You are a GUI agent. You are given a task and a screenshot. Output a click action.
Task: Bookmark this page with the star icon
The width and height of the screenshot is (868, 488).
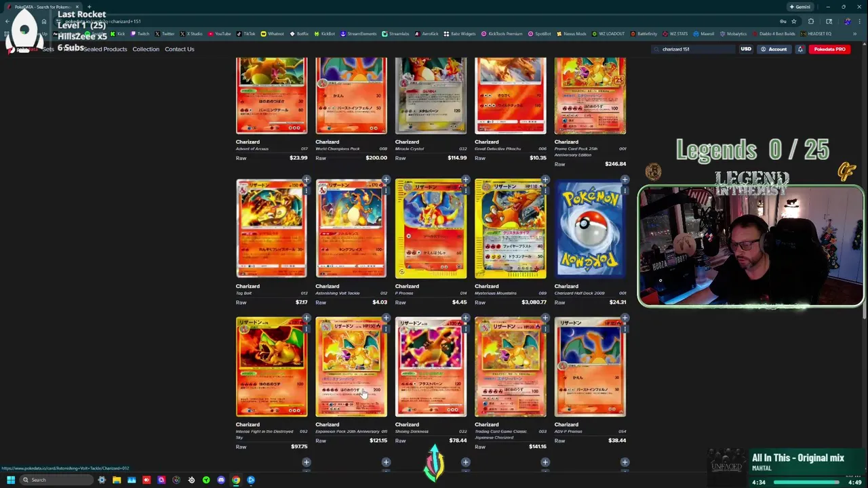pyautogui.click(x=793, y=21)
